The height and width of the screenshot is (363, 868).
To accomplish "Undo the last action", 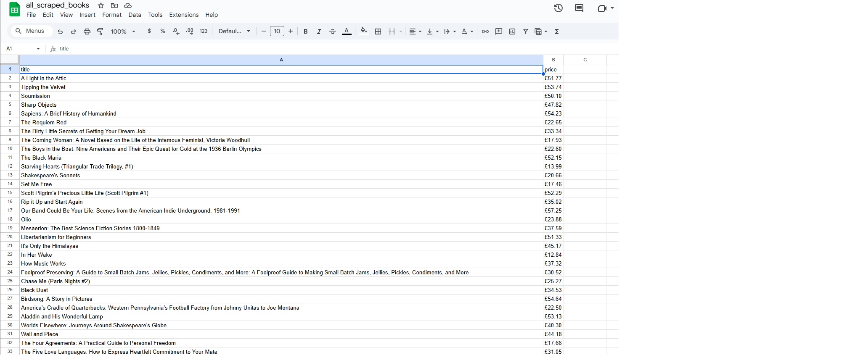I will [60, 32].
